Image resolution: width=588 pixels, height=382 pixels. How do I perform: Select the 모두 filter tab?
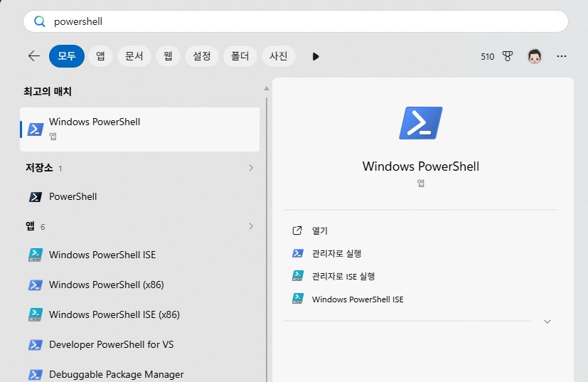click(x=67, y=56)
